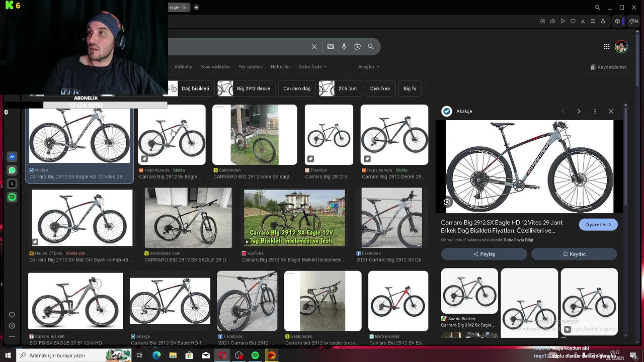Image resolution: width=644 pixels, height=362 pixels.
Task: Open Opera tab search magnifier
Action: tap(597, 8)
